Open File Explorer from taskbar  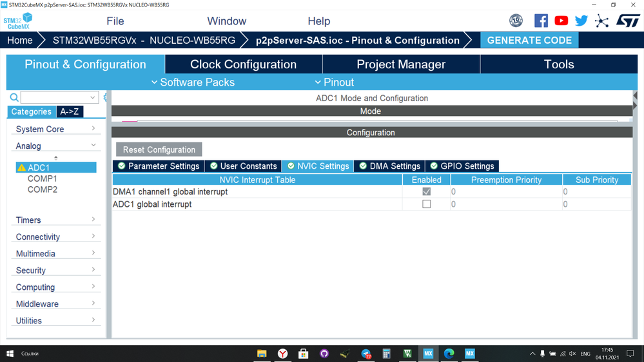(x=262, y=354)
